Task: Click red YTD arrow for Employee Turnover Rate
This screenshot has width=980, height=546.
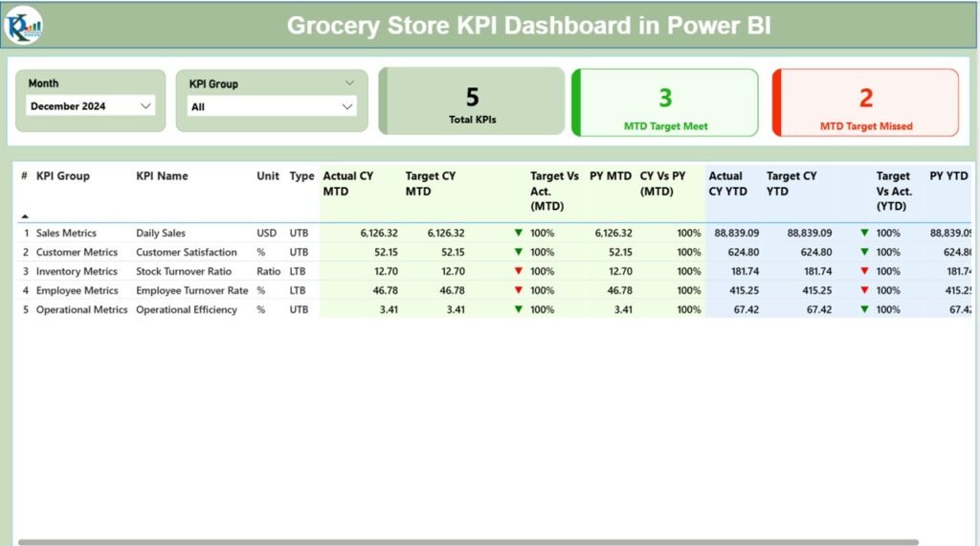Action: pyautogui.click(x=864, y=290)
